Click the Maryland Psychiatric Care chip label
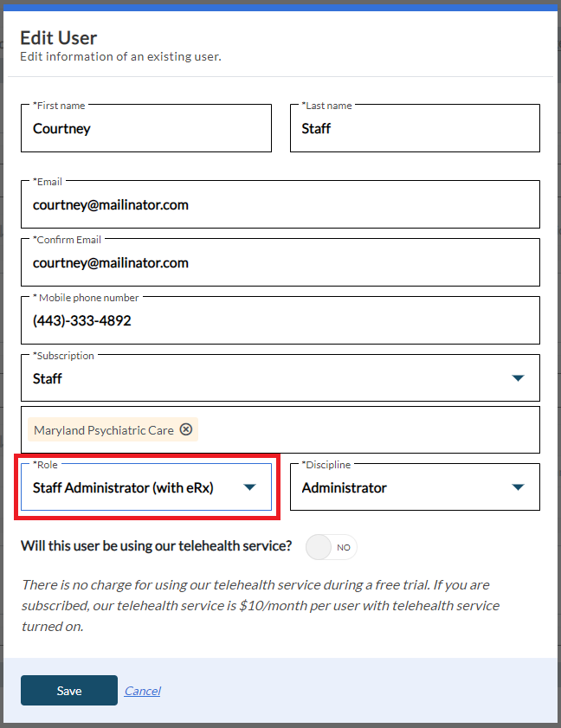The height and width of the screenshot is (728, 561). point(104,429)
